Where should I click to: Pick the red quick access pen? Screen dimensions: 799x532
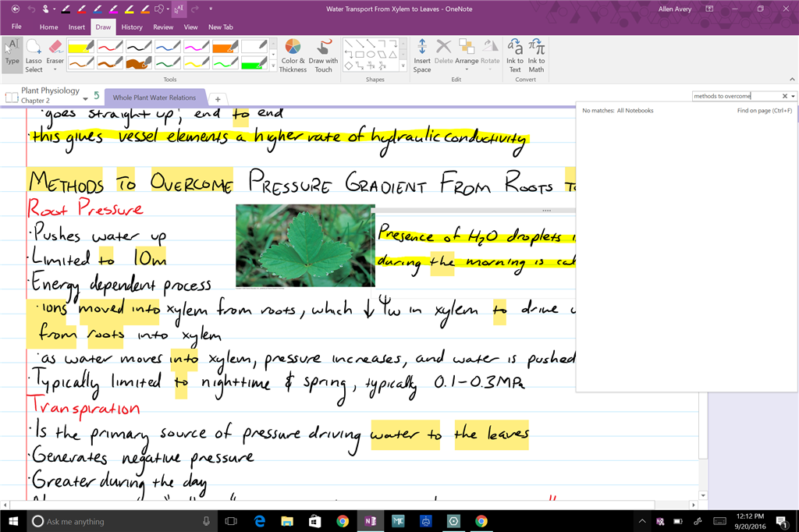pos(81,9)
